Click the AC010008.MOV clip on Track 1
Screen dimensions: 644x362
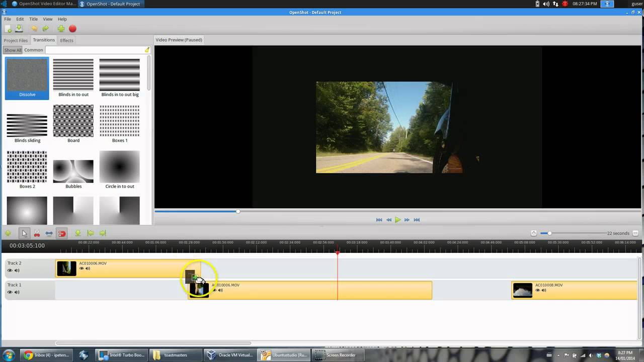click(574, 290)
